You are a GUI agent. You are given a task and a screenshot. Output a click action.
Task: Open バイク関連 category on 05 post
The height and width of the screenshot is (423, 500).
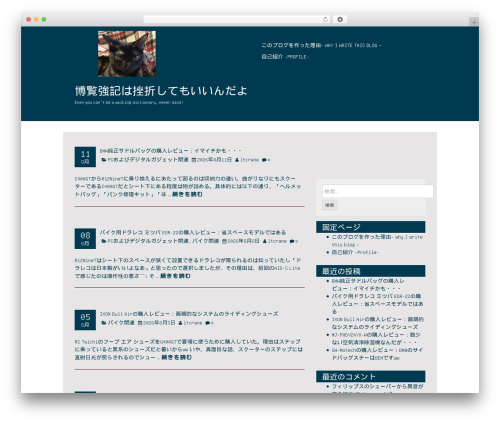(x=121, y=323)
